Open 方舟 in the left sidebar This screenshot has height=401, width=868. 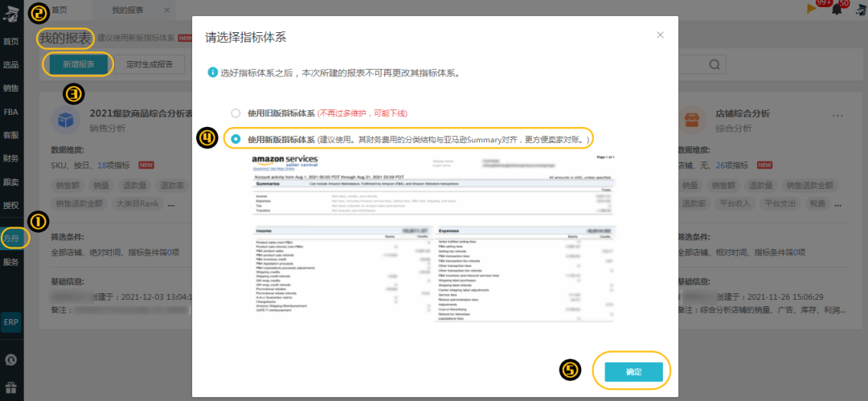click(11, 239)
